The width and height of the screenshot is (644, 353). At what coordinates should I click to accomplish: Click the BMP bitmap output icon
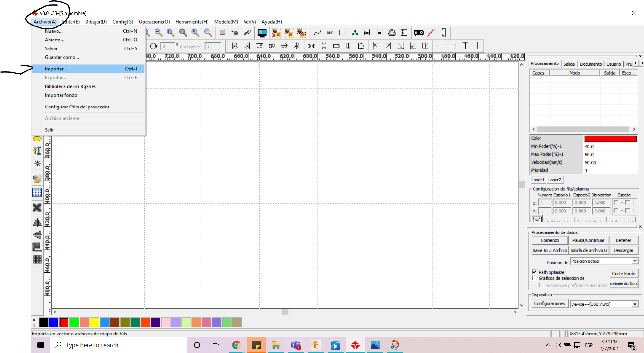(x=330, y=33)
